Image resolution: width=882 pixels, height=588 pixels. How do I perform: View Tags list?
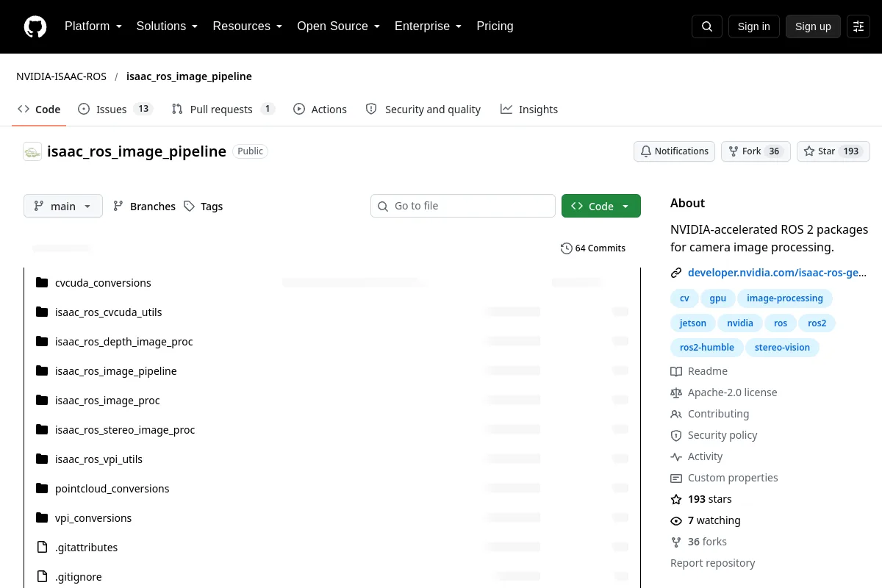(x=203, y=207)
